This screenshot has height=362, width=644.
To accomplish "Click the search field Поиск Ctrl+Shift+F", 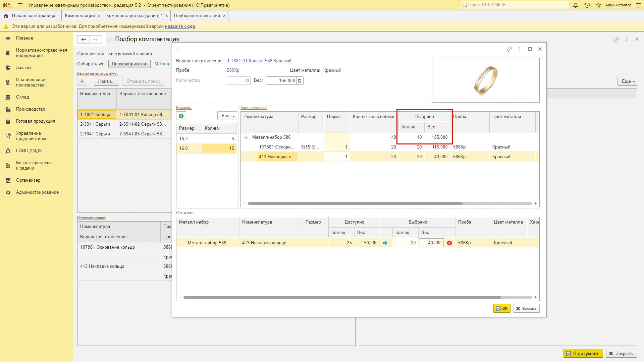I will click(x=515, y=5).
